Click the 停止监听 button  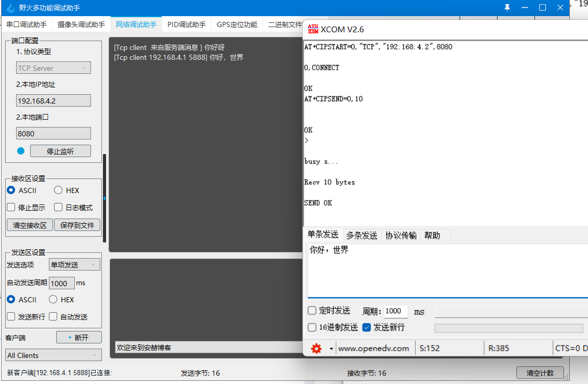click(60, 150)
